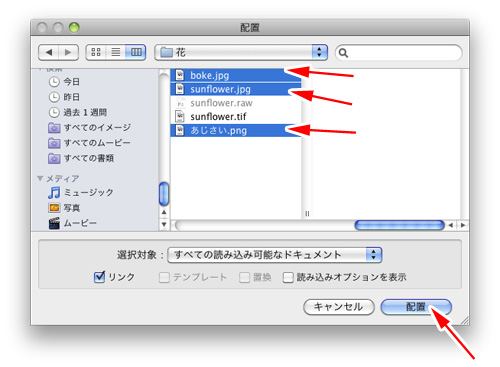
Task: Click the sunflower.raw file icon
Action: [x=180, y=103]
